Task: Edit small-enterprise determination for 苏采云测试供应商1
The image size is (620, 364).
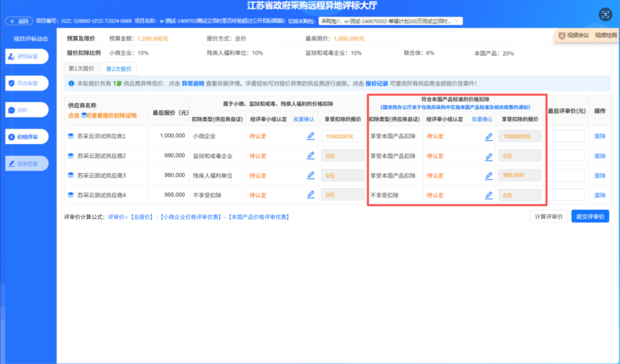Action: (311, 136)
